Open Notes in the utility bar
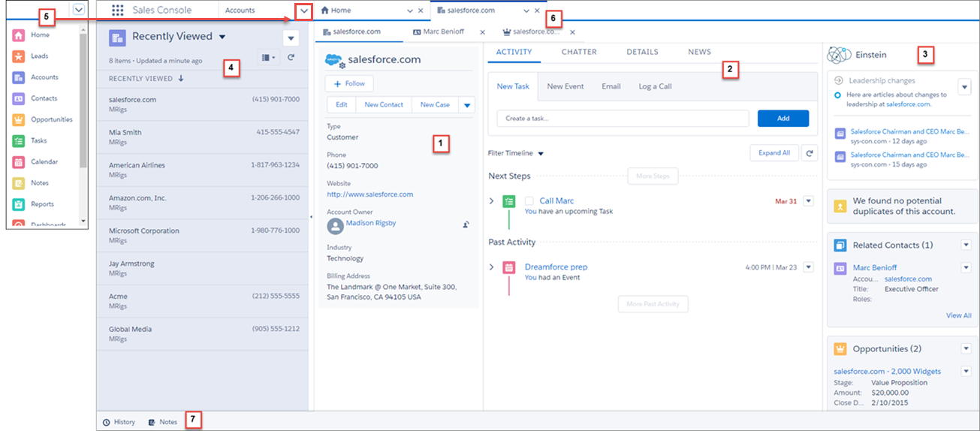 tap(162, 422)
